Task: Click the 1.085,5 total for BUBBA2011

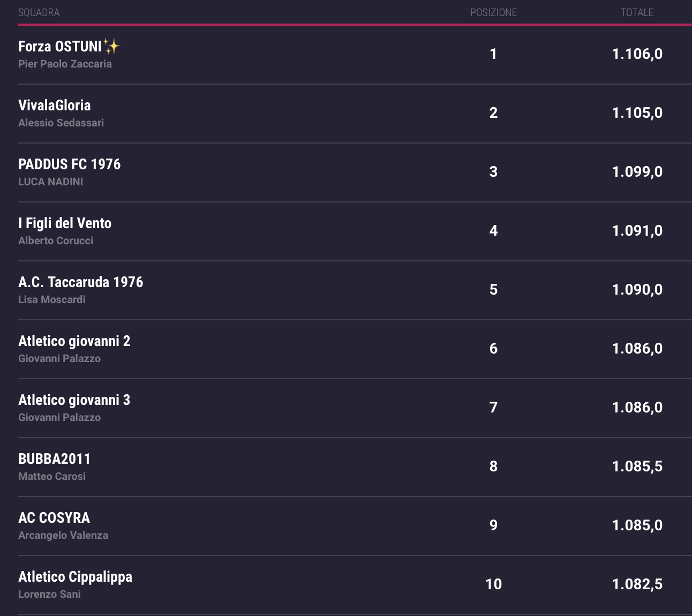Action: pos(637,467)
